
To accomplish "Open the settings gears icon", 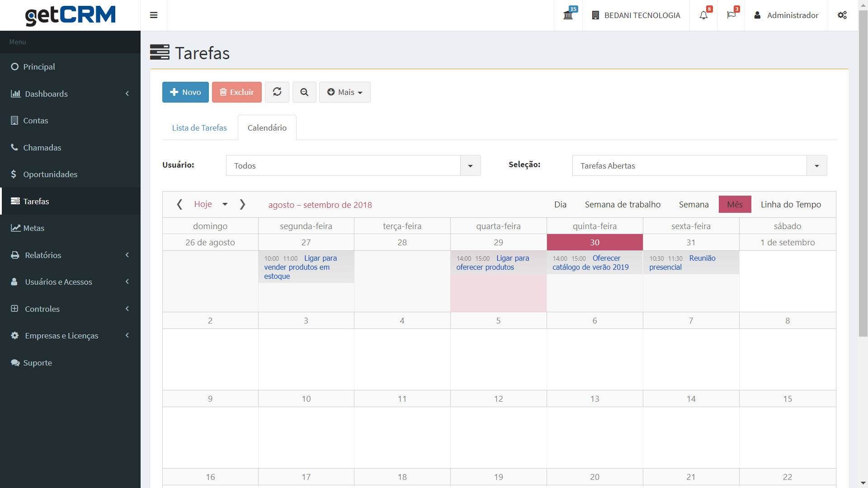I will coord(842,15).
